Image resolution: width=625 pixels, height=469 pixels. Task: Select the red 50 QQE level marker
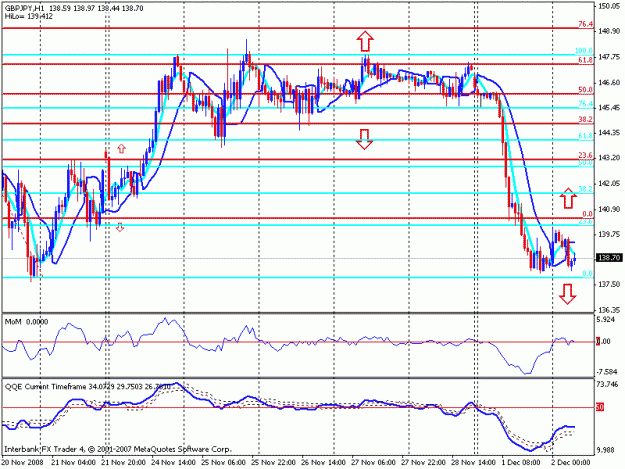(x=600, y=407)
